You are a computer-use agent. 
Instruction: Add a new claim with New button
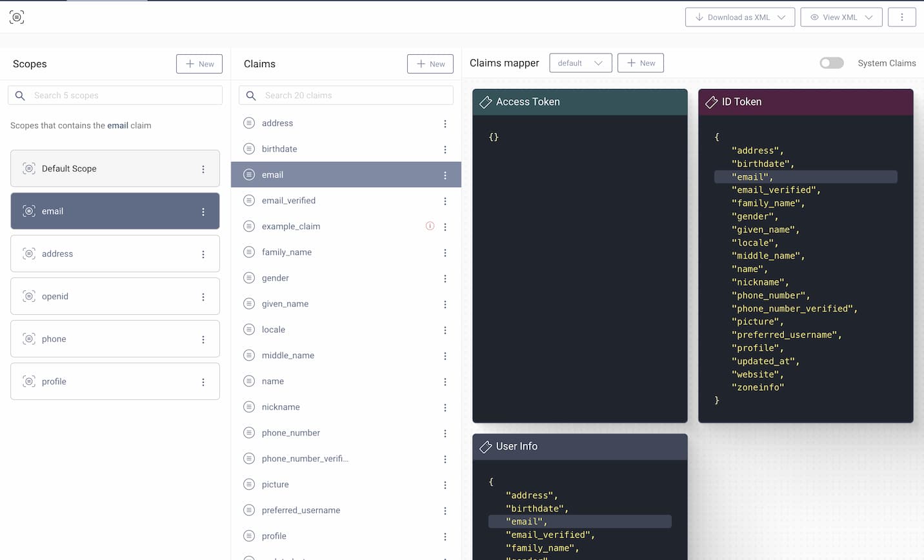(x=430, y=64)
